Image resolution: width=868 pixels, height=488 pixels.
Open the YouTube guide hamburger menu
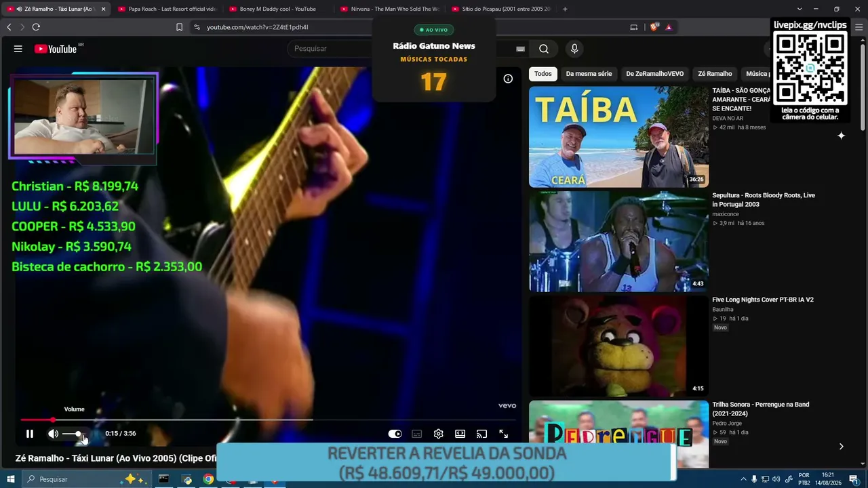point(18,49)
